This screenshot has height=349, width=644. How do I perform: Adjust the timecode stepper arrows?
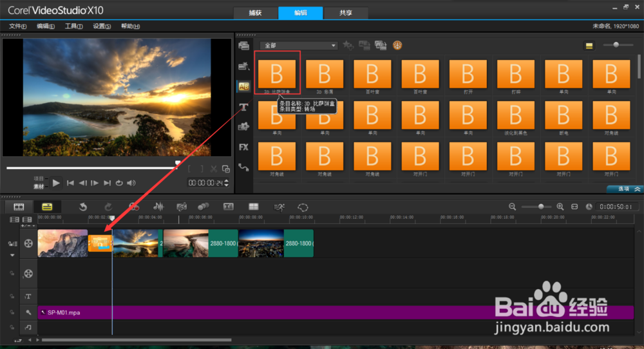(x=226, y=183)
